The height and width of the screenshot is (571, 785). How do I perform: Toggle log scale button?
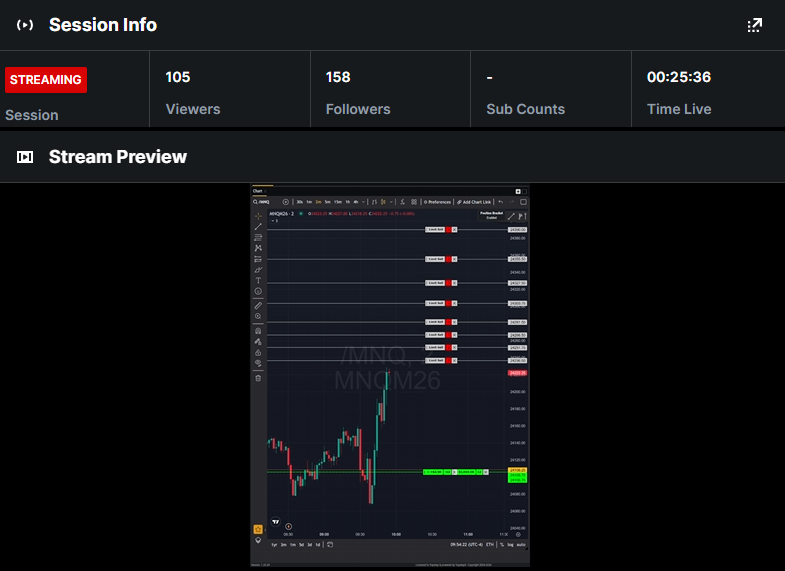pos(511,544)
